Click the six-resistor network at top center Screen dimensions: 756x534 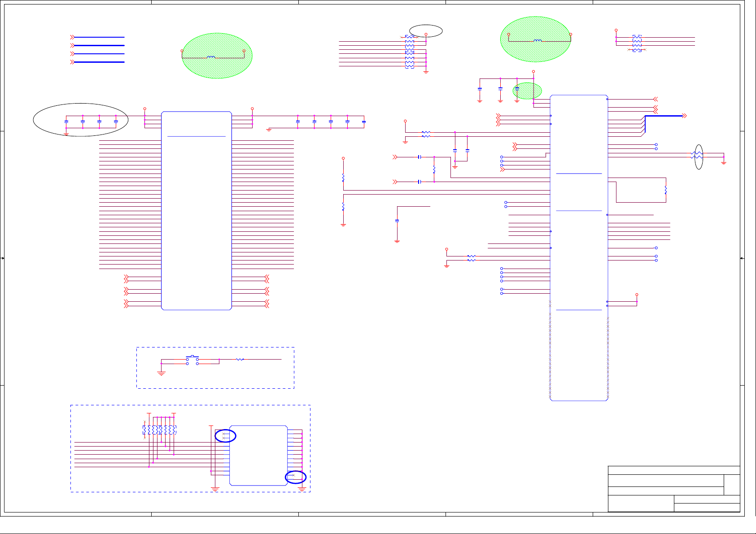tap(410, 52)
